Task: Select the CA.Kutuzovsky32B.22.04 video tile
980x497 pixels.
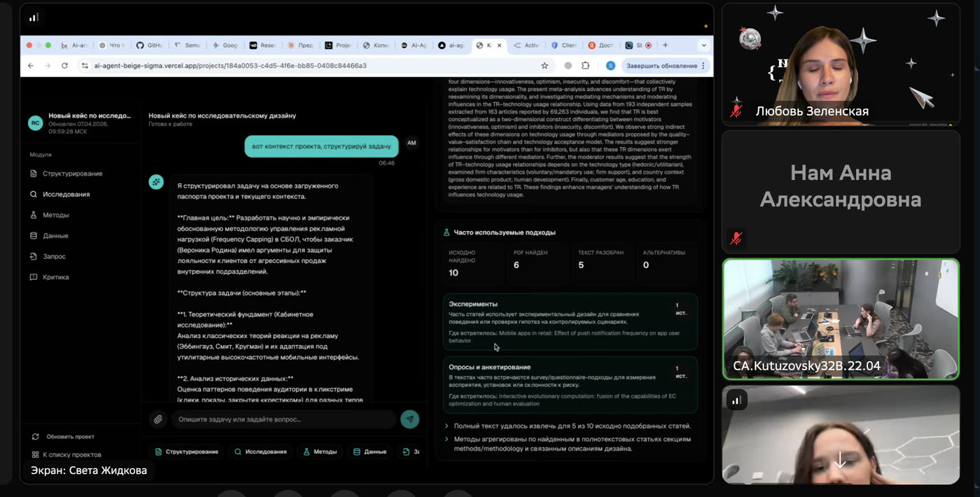Action: [x=841, y=319]
